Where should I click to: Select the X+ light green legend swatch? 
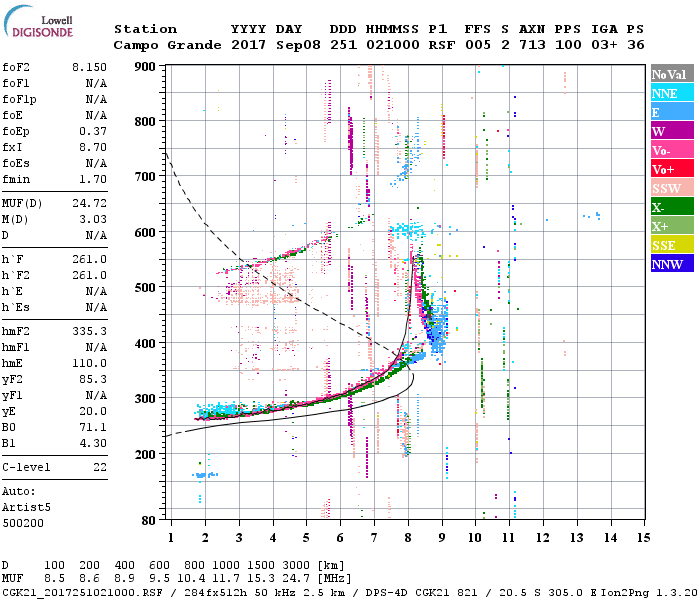[672, 226]
